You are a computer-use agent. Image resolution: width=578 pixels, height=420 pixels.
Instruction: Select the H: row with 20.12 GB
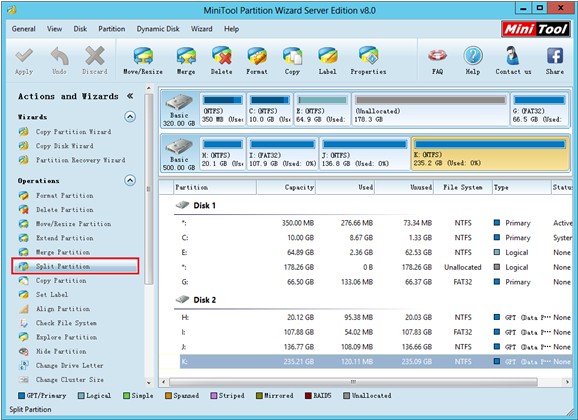[376, 317]
